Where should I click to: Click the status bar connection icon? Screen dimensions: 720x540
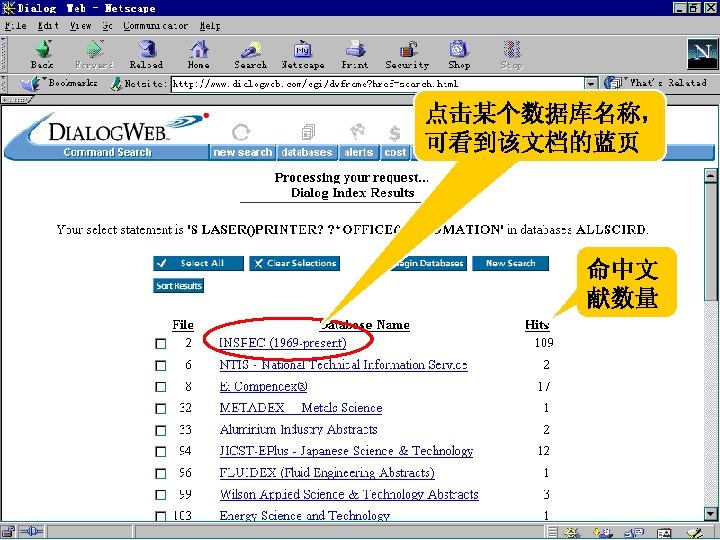[x=31, y=532]
